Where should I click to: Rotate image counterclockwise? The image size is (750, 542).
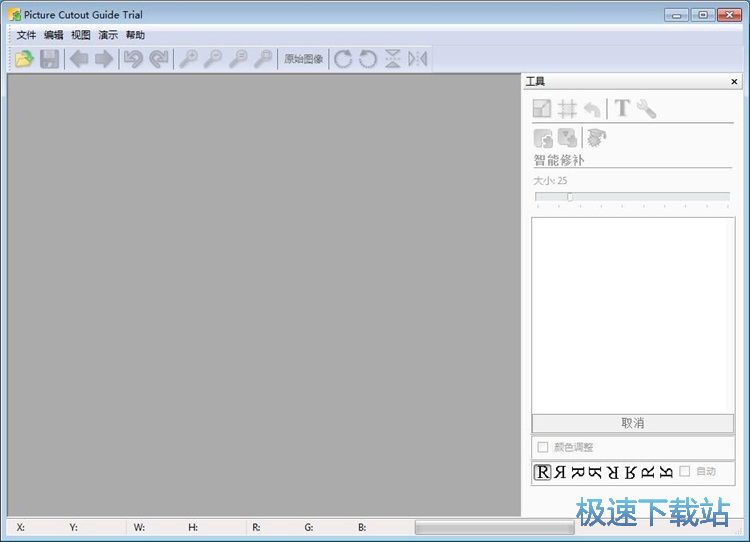[x=368, y=59]
